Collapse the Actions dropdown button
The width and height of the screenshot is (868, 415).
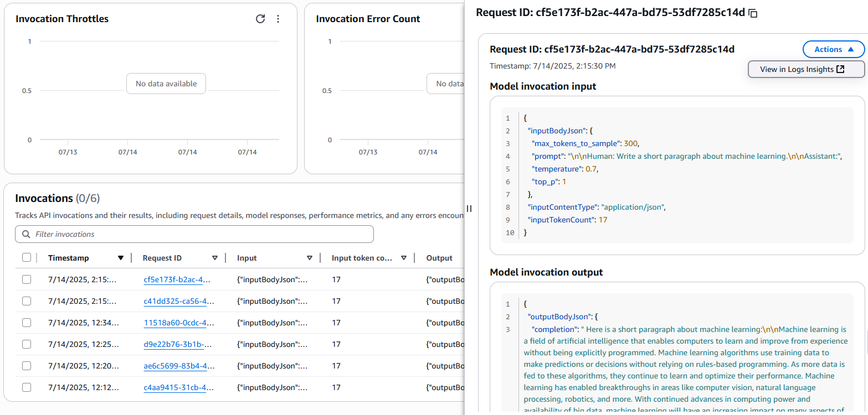coord(833,49)
